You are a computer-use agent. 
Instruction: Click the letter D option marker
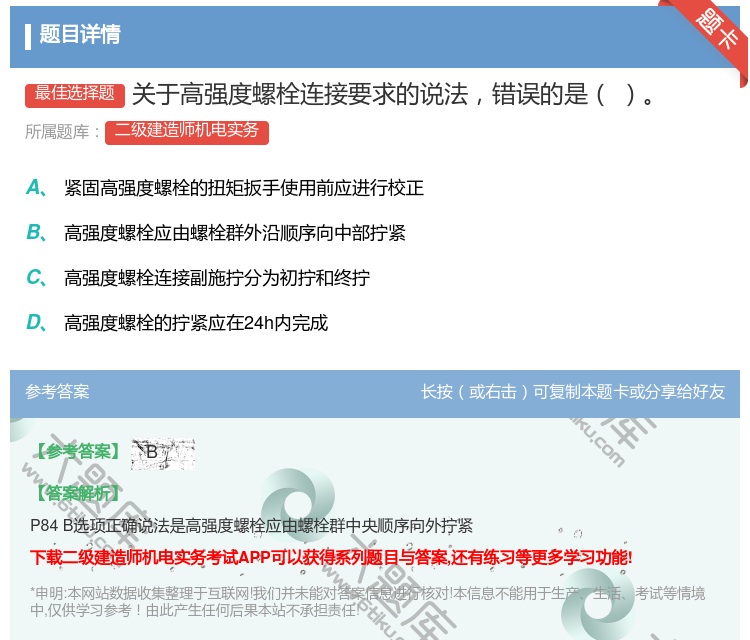pyautogui.click(x=36, y=323)
